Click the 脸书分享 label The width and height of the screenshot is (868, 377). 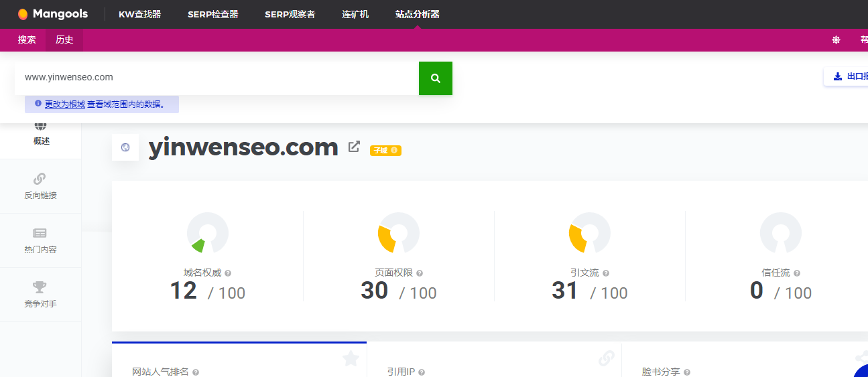[661, 372]
